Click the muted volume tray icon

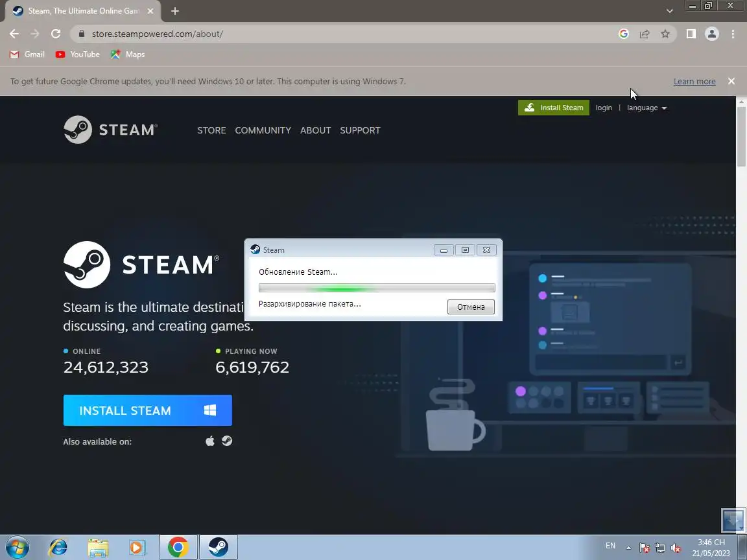click(676, 548)
